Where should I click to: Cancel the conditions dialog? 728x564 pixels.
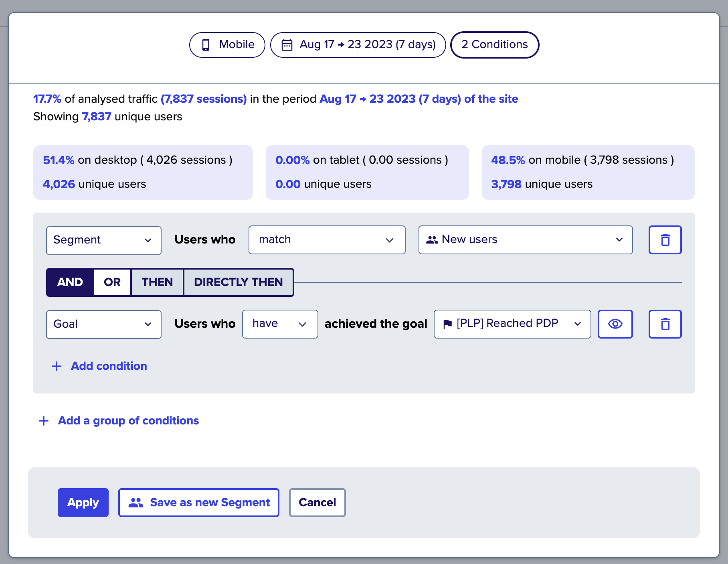pyautogui.click(x=317, y=503)
